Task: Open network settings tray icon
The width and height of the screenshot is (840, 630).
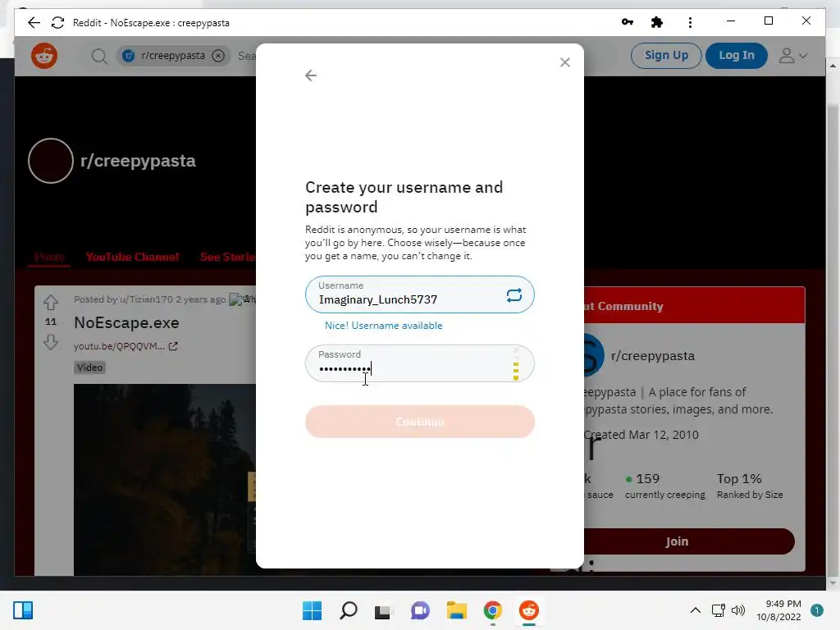Action: point(719,610)
